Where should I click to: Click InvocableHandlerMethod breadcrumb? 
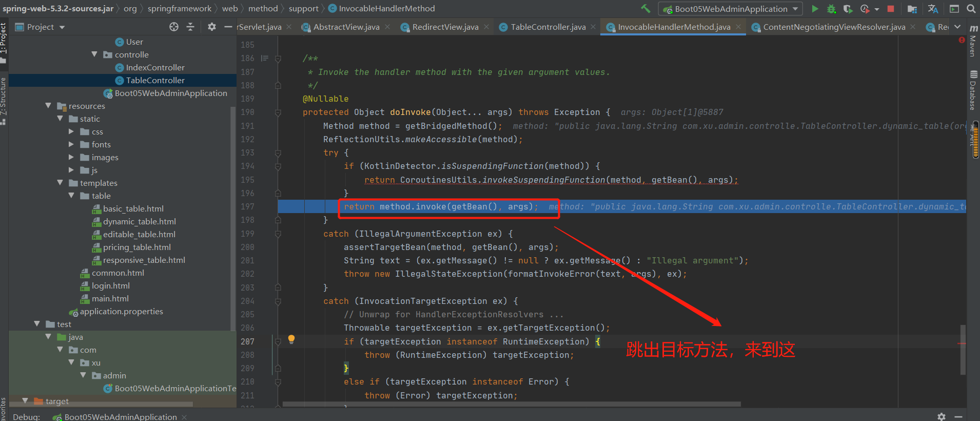(x=381, y=8)
